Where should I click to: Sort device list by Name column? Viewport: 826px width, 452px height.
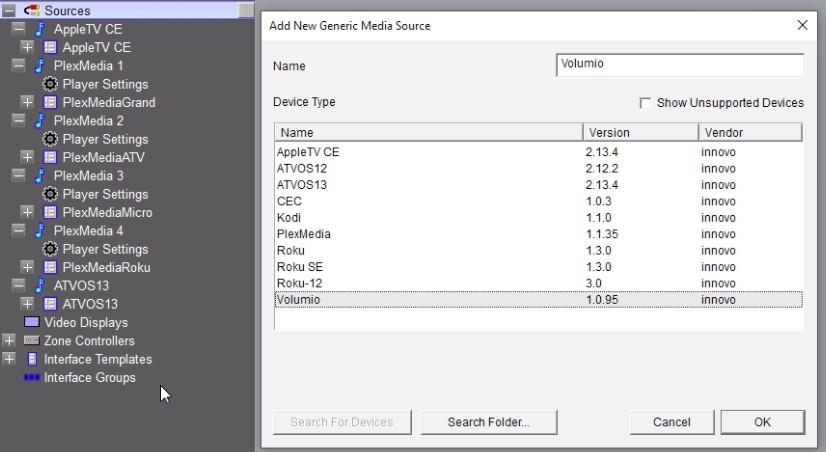click(428, 132)
